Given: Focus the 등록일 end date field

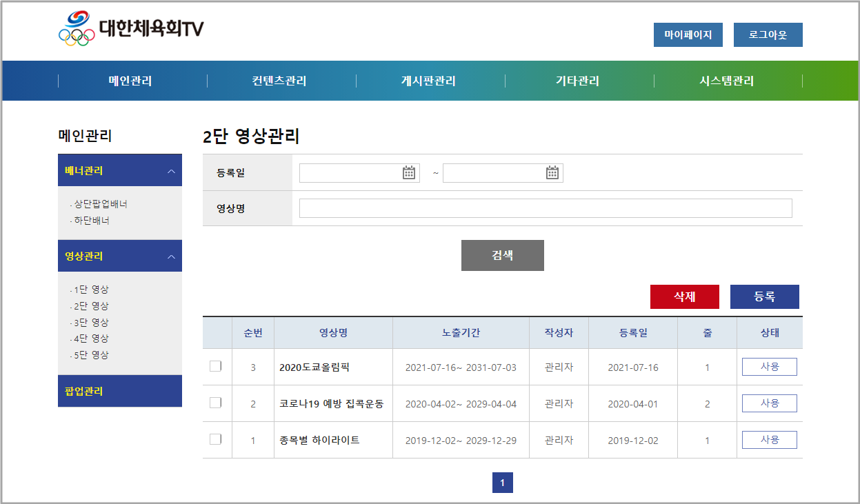Looking at the screenshot, I should [503, 173].
